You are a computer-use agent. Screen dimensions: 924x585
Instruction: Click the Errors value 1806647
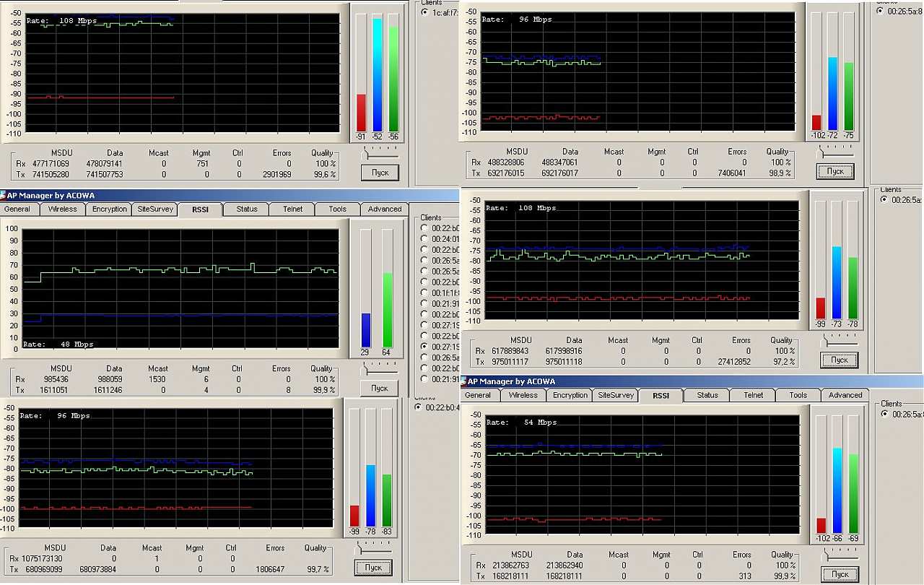coord(269,569)
